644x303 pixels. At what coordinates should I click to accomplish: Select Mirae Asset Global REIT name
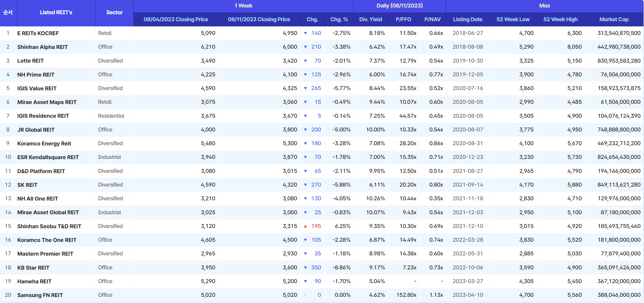click(x=48, y=212)
